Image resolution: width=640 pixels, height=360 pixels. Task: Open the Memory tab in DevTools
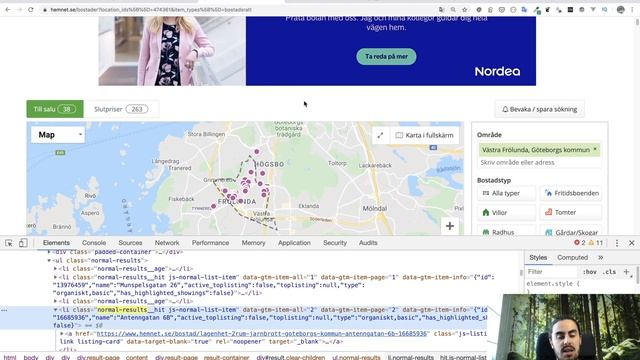pos(253,243)
